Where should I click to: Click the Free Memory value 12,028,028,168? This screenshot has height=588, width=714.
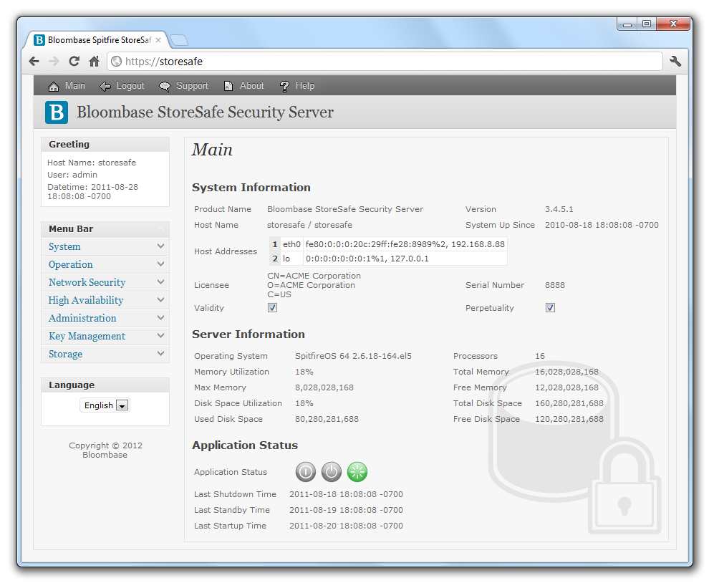click(x=567, y=387)
